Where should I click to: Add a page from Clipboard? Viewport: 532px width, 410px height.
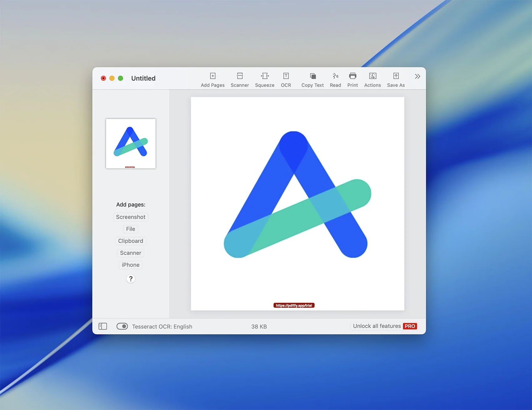pos(130,241)
